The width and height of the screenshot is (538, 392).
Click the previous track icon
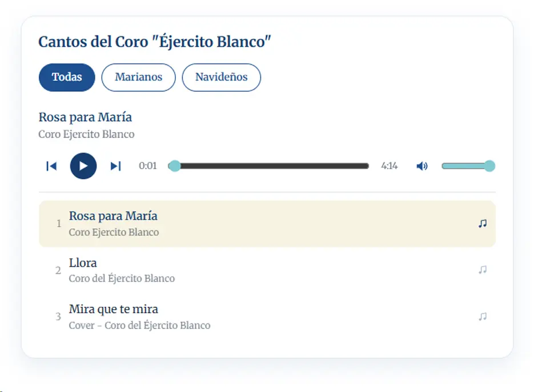51,166
